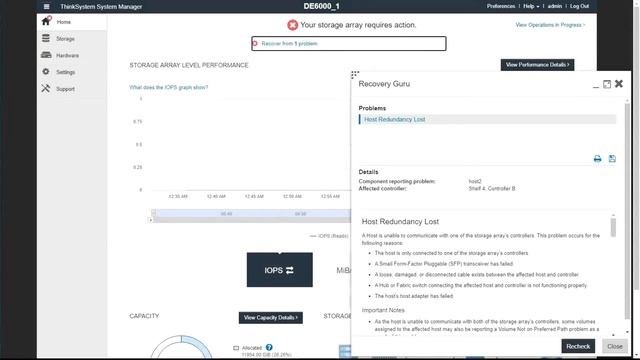The image size is (640, 360).
Task: Click the graph time range slider bar
Action: click(x=251, y=213)
